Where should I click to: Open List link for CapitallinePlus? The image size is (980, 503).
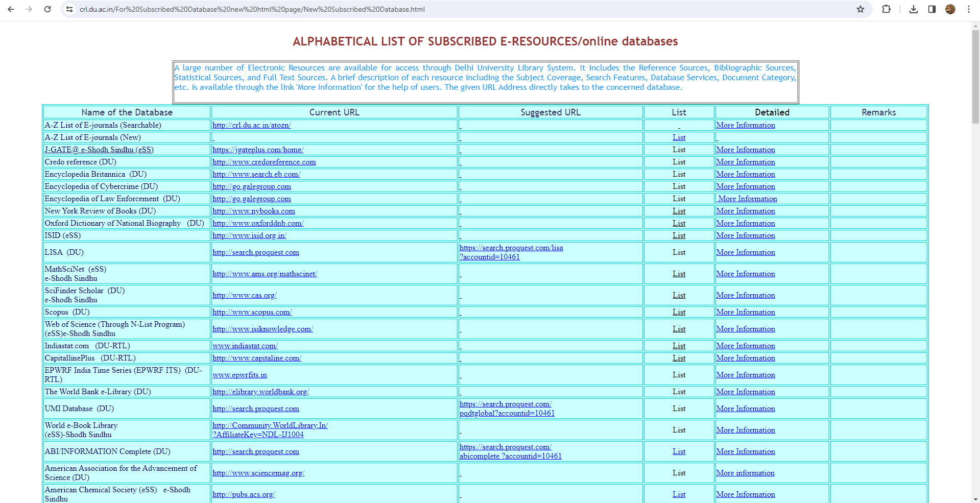click(679, 358)
